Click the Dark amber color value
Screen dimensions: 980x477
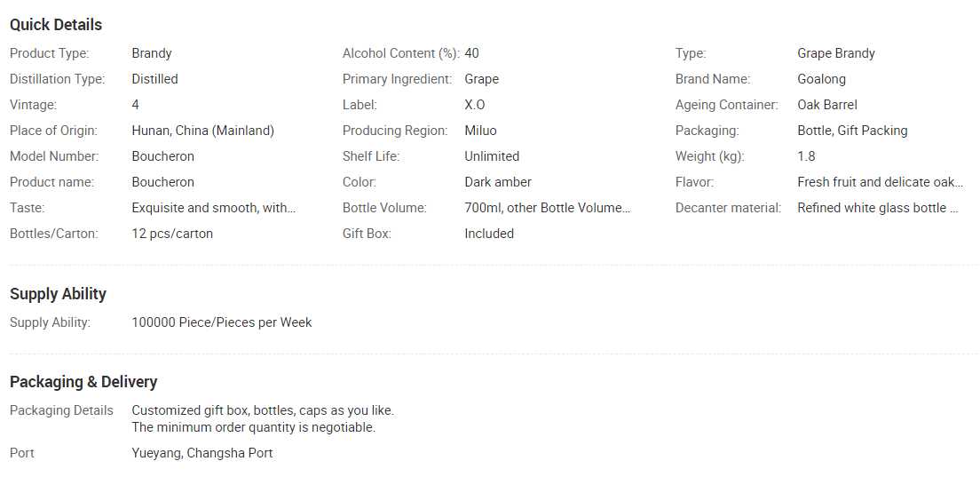[497, 182]
